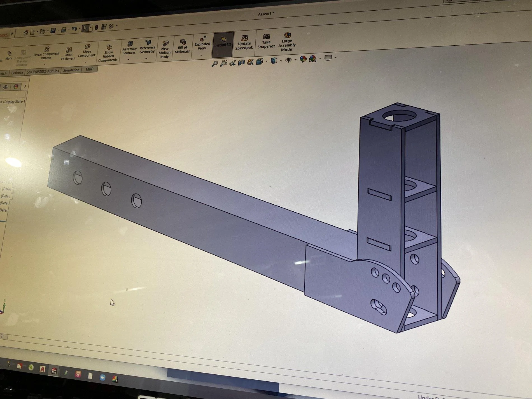
Task: Create a new document with New icon
Action: point(32,32)
